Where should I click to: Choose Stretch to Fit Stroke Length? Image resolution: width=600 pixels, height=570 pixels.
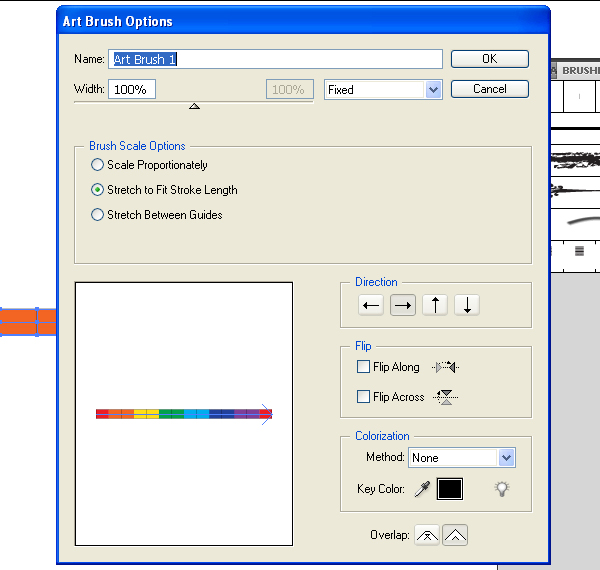pos(97,190)
